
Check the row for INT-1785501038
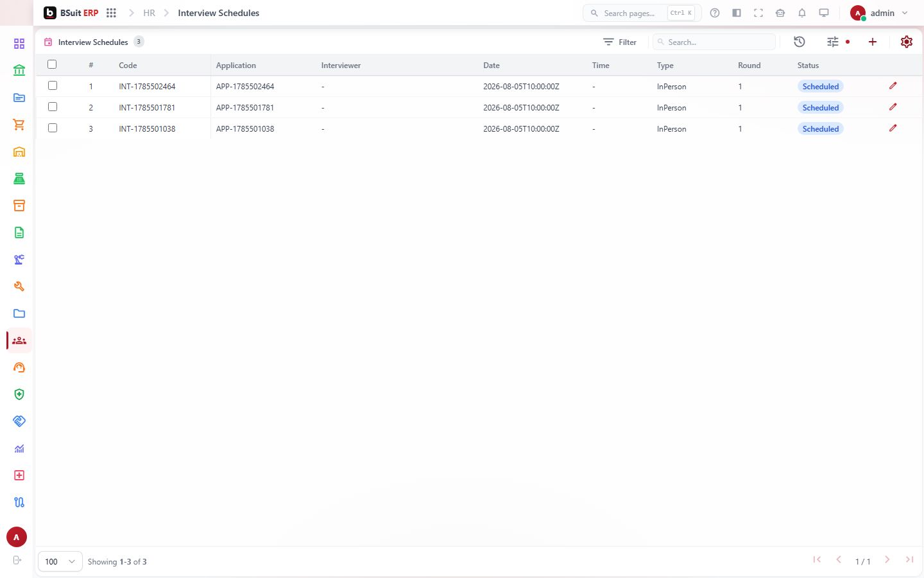point(53,128)
